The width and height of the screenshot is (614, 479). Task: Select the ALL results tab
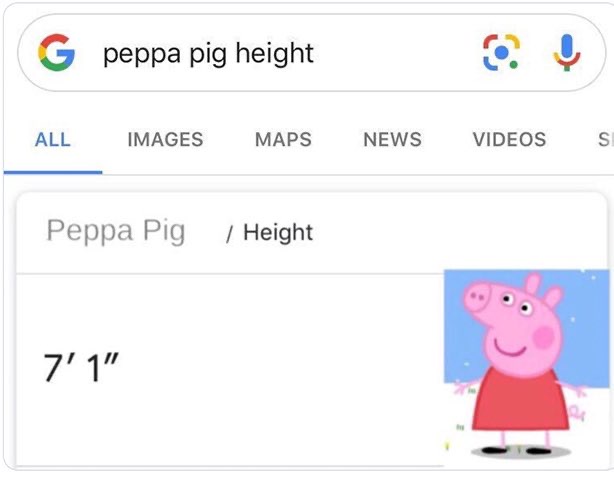pos(53,139)
